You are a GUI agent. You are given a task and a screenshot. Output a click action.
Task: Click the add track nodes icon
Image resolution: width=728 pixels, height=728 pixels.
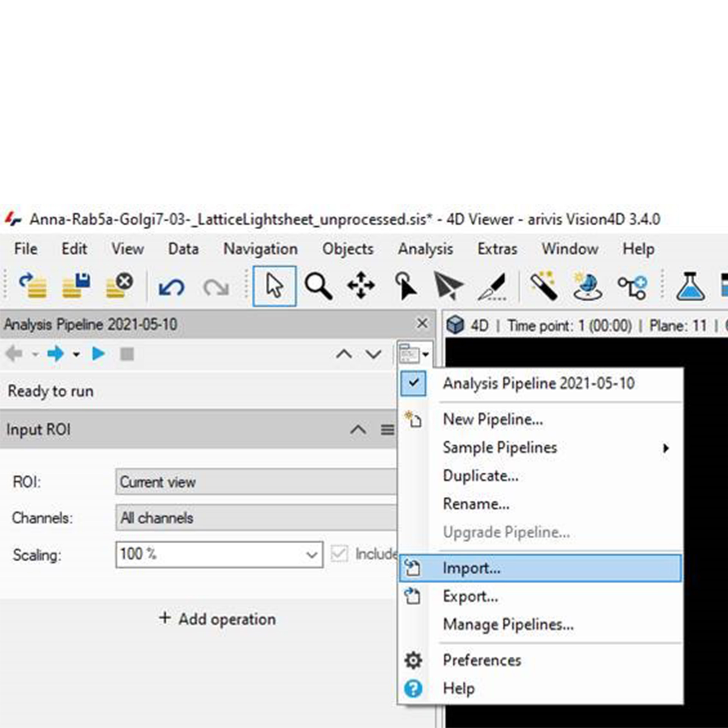pos(632,287)
